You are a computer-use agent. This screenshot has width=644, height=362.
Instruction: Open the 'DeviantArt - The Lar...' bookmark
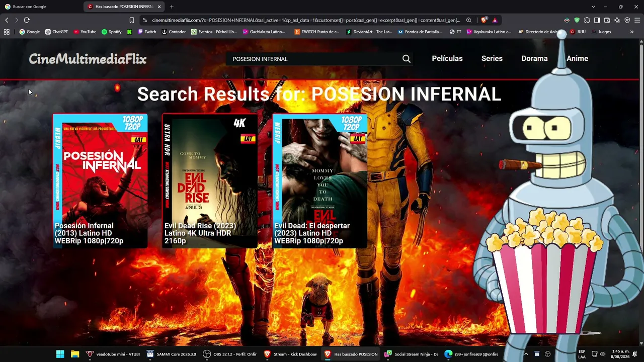coord(369,32)
